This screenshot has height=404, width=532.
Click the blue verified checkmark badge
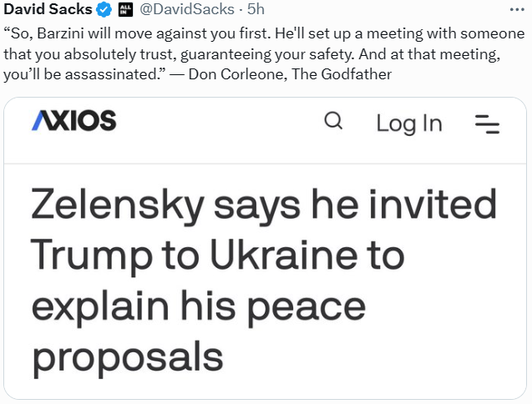(x=104, y=11)
